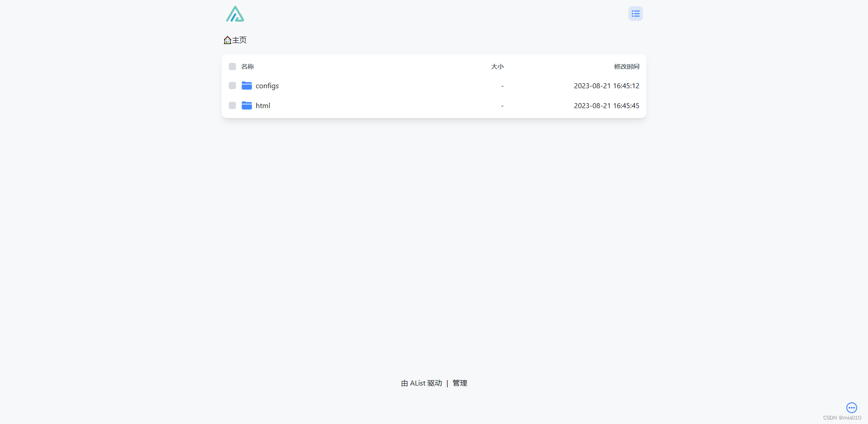The image size is (868, 424).
Task: Select the configs folder checkbox
Action: point(232,86)
